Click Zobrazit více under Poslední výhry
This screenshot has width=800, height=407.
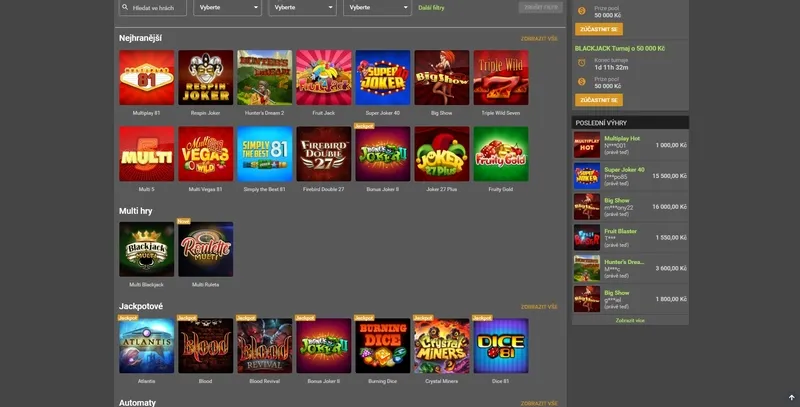[630, 321]
